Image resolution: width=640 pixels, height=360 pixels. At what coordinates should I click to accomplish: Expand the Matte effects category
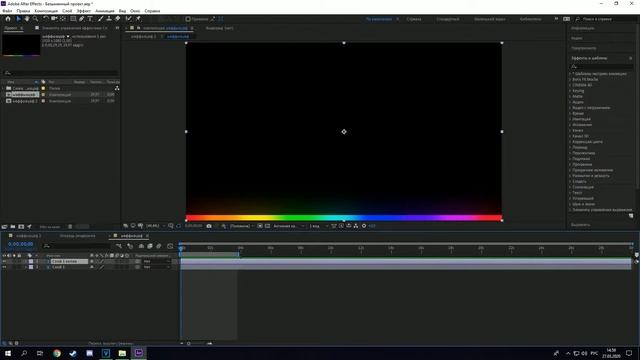[x=571, y=96]
